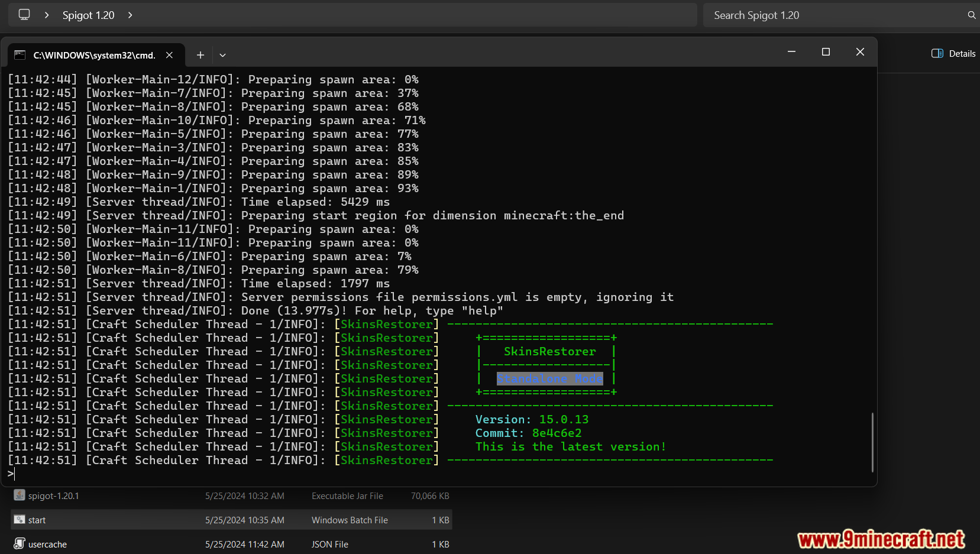The image size is (980, 554).
Task: Click the 'Preparing spawn area: 37%' line
Action: coord(213,93)
